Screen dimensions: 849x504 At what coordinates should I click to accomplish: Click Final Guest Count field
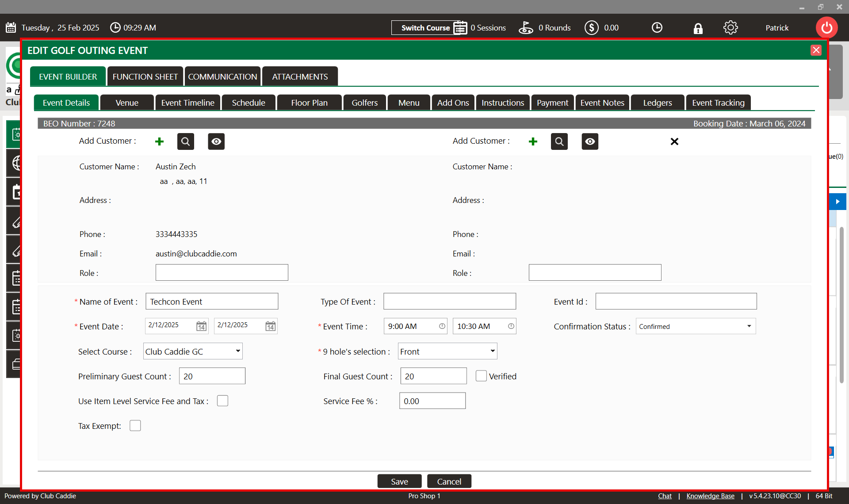pyautogui.click(x=433, y=376)
